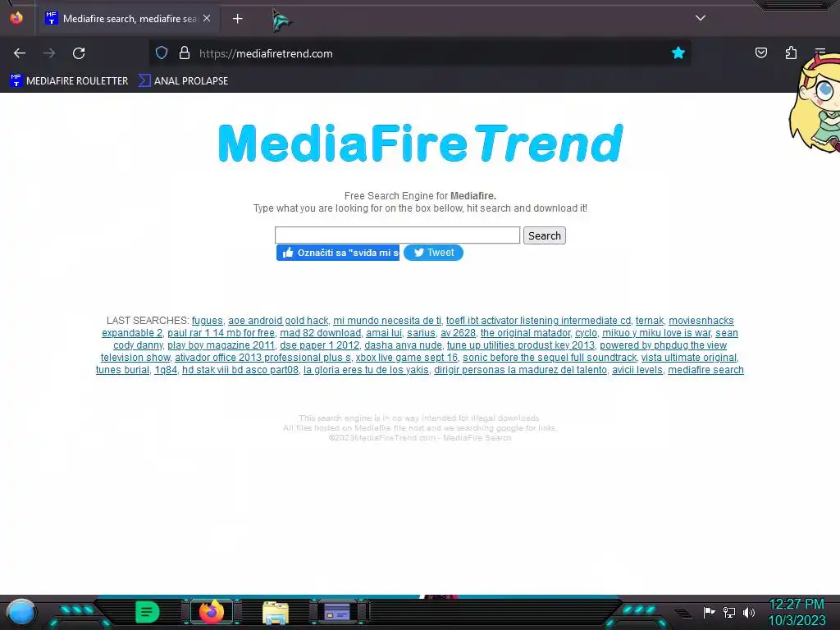The height and width of the screenshot is (630, 840).
Task: Select the Mediafire search browser tab
Action: point(129,19)
